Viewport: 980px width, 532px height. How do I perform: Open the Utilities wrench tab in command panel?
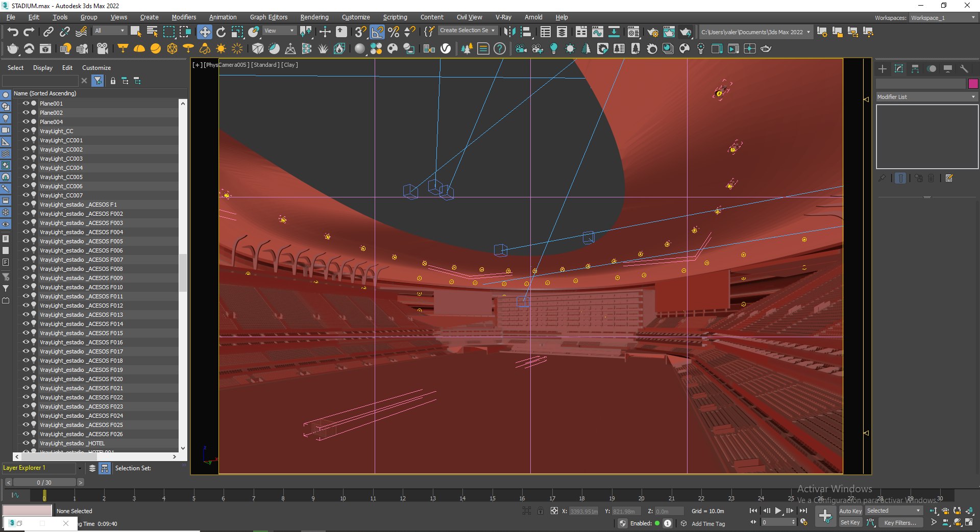tap(964, 68)
